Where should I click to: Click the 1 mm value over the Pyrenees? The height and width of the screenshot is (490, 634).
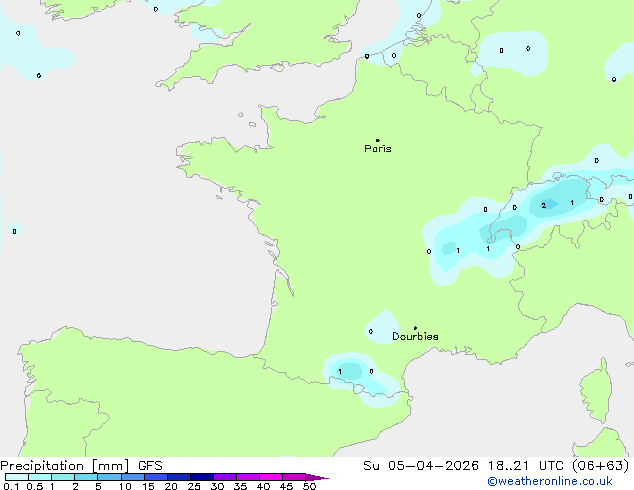point(340,372)
